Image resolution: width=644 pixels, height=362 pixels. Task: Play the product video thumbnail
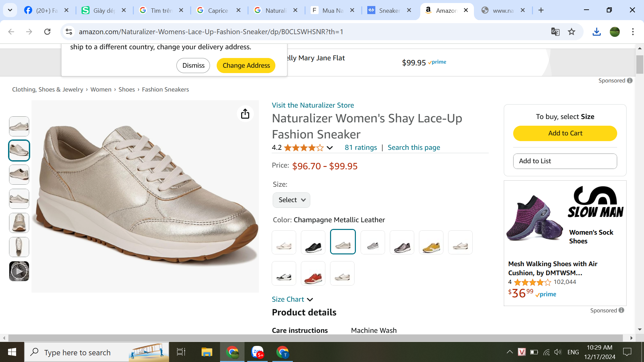(19, 271)
